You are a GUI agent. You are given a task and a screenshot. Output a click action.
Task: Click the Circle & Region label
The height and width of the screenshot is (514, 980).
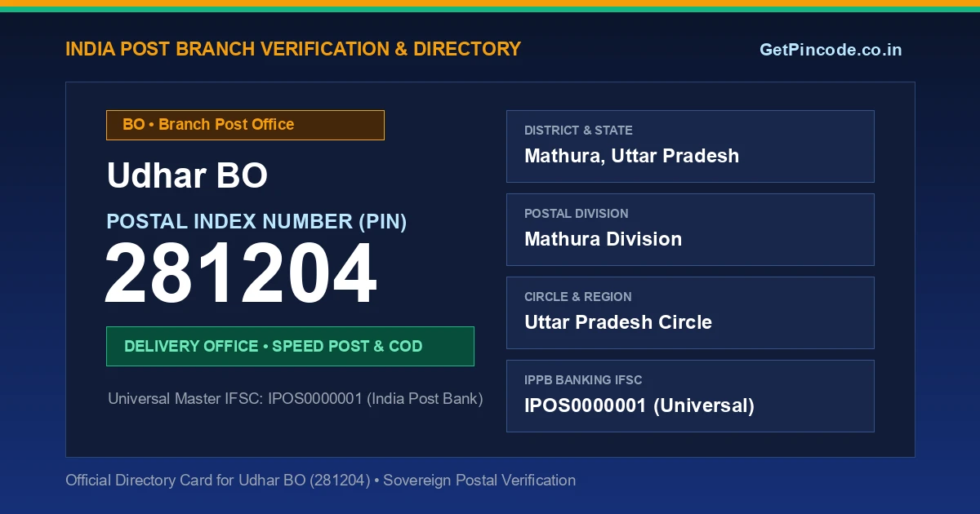click(577, 297)
